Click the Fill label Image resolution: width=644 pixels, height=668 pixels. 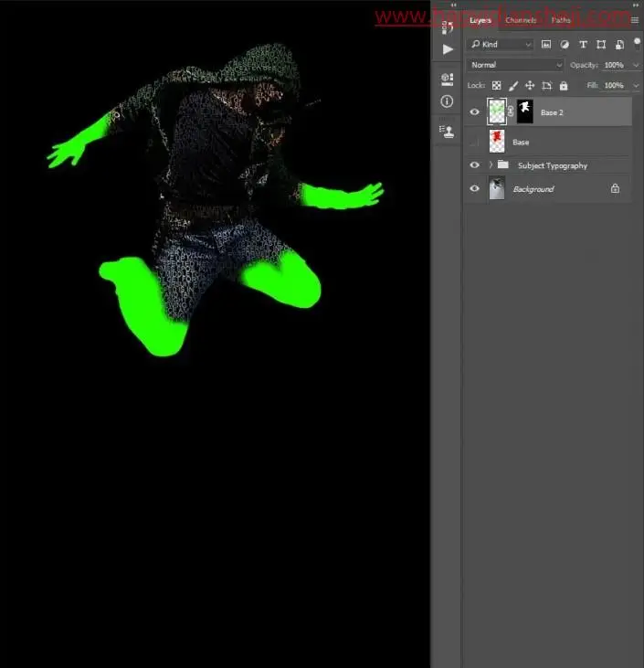593,85
